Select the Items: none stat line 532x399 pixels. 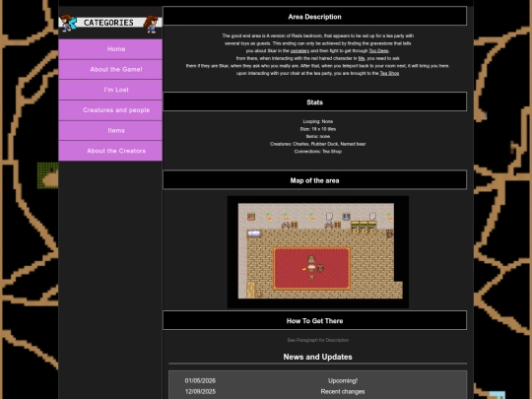(318, 136)
